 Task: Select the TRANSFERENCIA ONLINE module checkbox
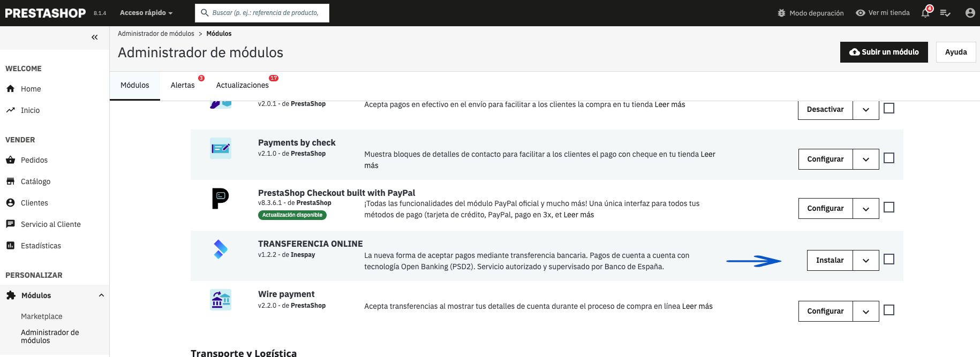click(x=889, y=260)
